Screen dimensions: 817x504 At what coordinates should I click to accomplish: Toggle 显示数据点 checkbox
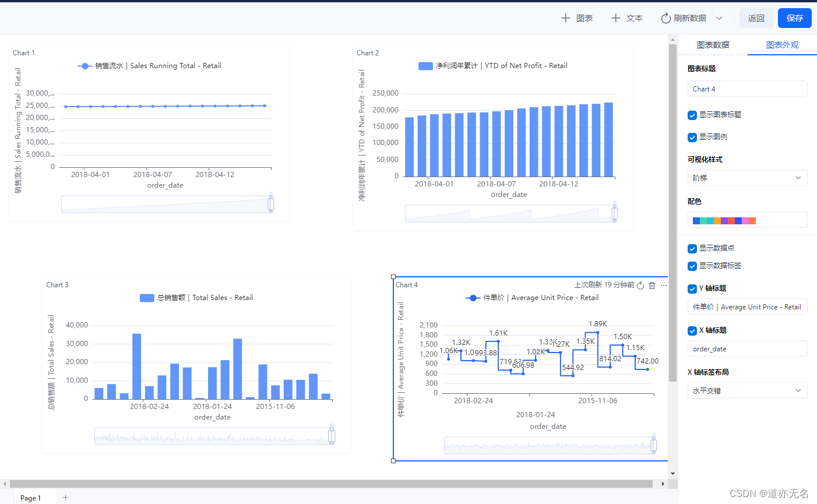pyautogui.click(x=692, y=248)
